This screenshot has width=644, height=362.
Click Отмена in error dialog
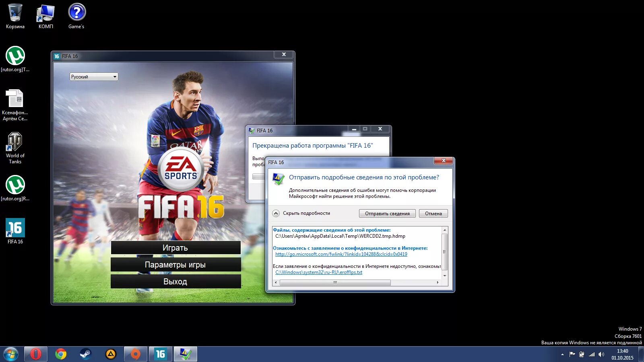[x=433, y=214]
